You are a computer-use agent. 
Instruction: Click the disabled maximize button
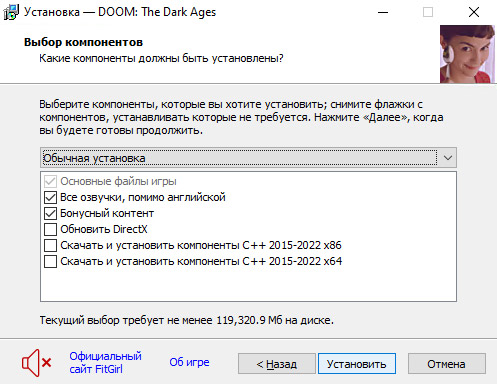click(x=428, y=13)
